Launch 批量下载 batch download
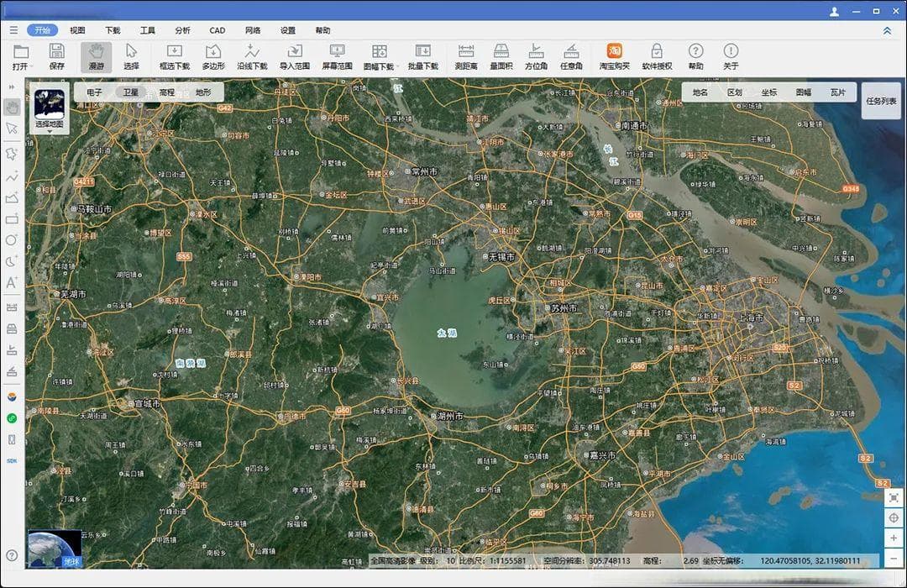Image resolution: width=907 pixels, height=588 pixels. tap(422, 57)
